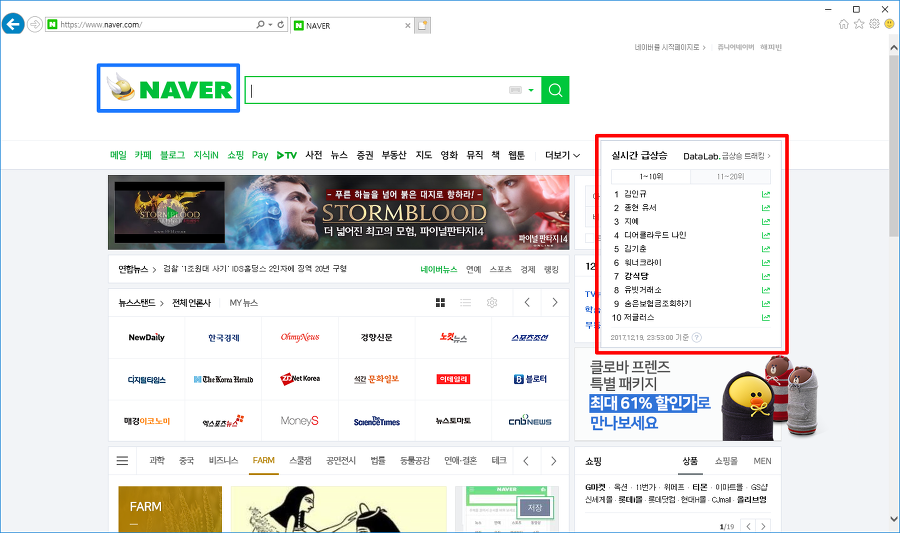This screenshot has width=900, height=533.
Task: Open a new browser tab
Action: click(x=422, y=26)
